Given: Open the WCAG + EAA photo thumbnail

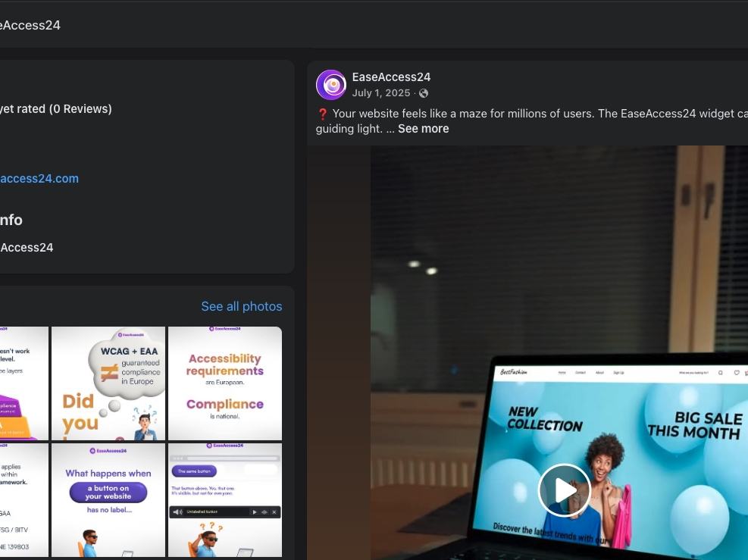Looking at the screenshot, I should click(x=108, y=383).
